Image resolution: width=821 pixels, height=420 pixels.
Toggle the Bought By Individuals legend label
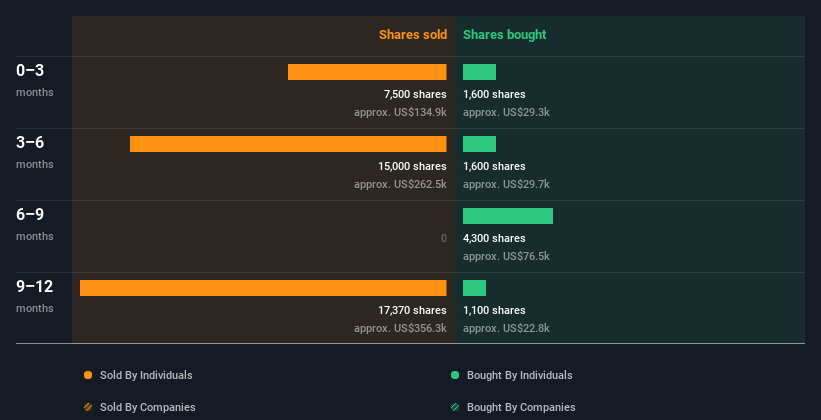coord(519,375)
